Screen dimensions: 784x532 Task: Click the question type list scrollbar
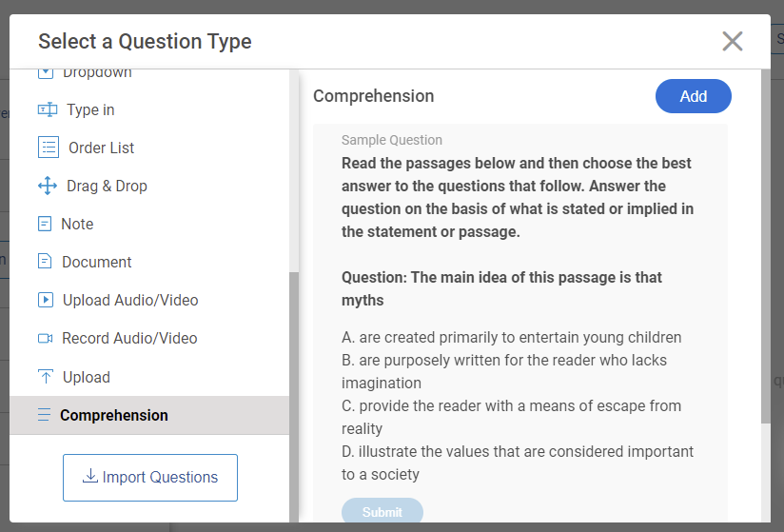pyautogui.click(x=294, y=381)
